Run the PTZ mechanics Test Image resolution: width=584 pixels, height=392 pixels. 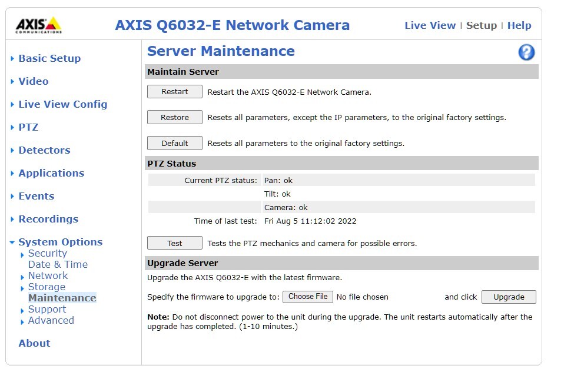174,242
